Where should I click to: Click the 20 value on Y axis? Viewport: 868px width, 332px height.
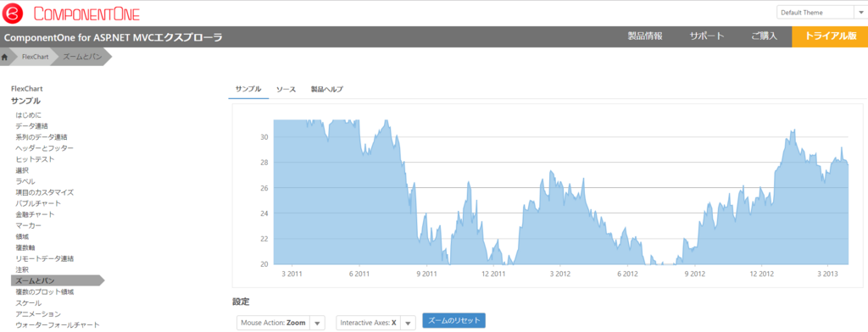(x=264, y=264)
